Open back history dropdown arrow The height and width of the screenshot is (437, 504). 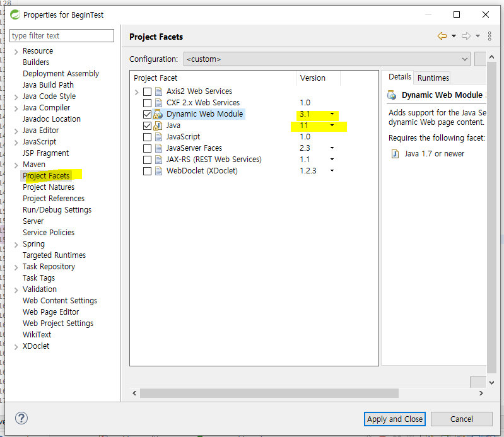point(454,36)
